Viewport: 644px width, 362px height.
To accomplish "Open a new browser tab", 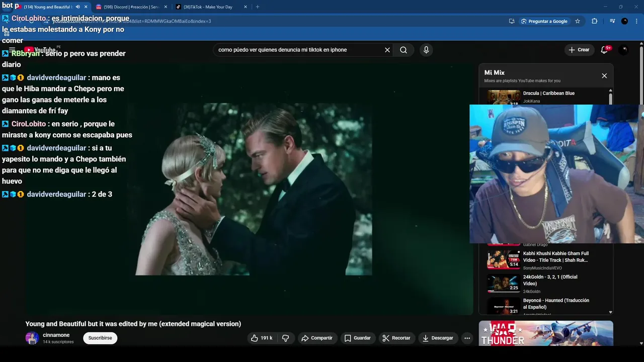I will click(x=258, y=7).
